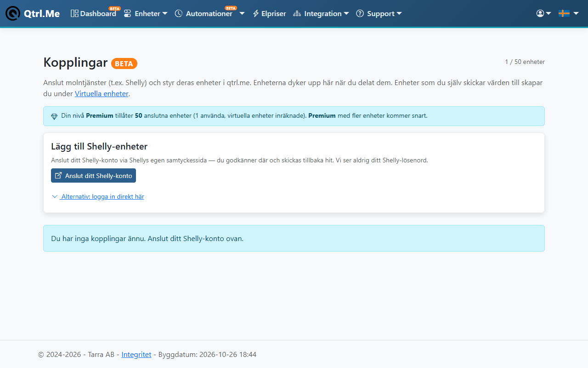
Task: Expand Alternativ: logga in direkt här
Action: [x=98, y=196]
